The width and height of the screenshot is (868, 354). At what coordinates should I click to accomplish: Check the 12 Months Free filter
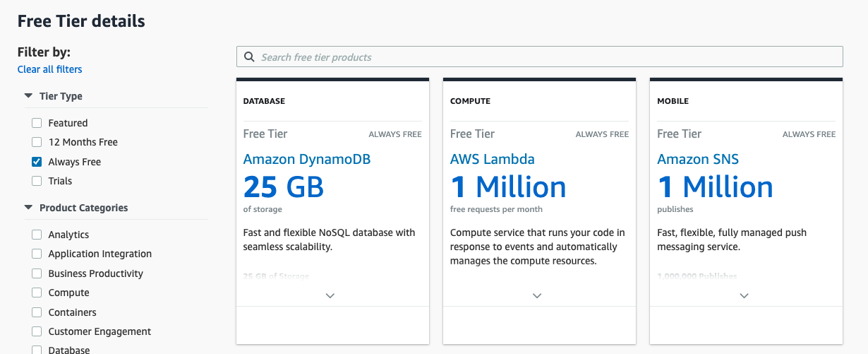pos(37,142)
